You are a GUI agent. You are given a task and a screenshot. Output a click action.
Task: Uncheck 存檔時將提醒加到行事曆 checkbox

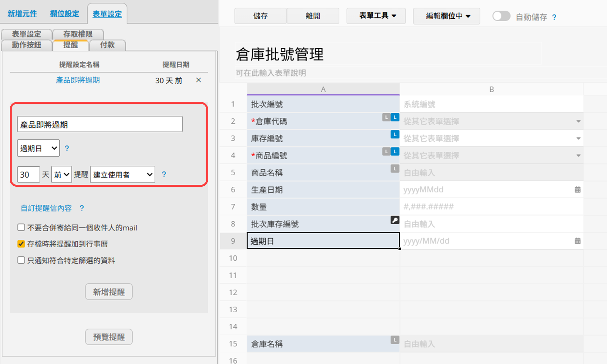(21, 244)
